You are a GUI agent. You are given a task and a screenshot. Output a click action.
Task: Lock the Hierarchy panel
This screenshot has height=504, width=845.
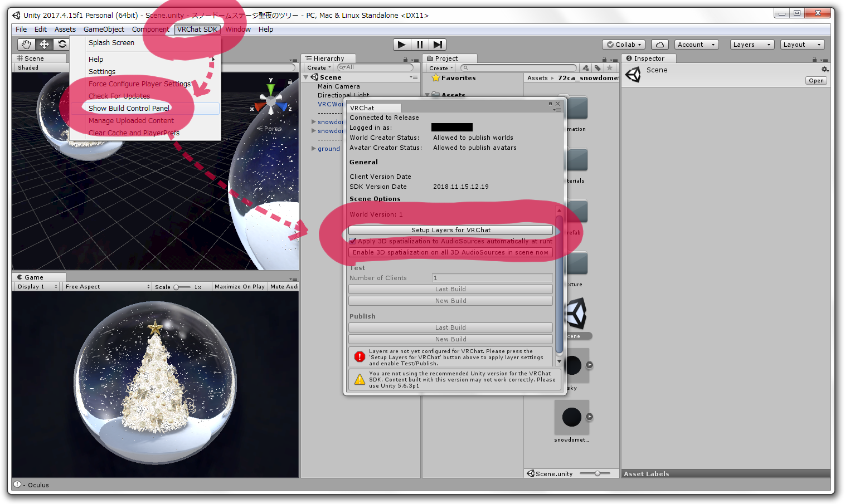pyautogui.click(x=405, y=60)
